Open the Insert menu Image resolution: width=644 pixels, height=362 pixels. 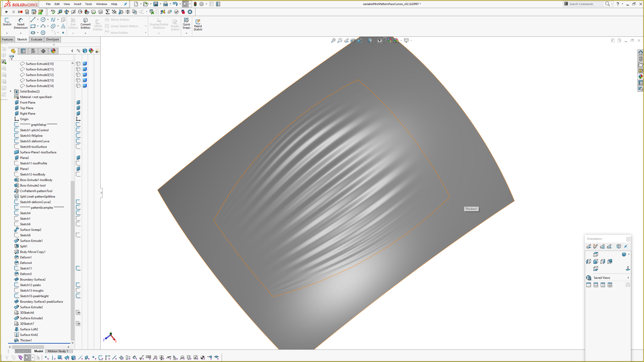pos(77,4)
